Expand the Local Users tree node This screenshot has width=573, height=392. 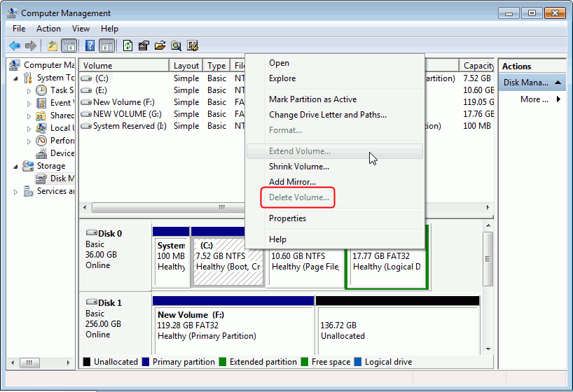coord(29,129)
